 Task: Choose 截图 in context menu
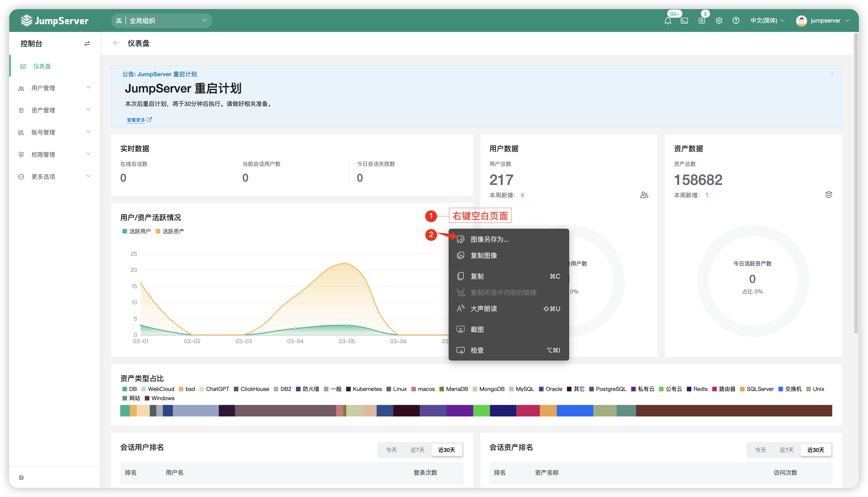(508, 329)
